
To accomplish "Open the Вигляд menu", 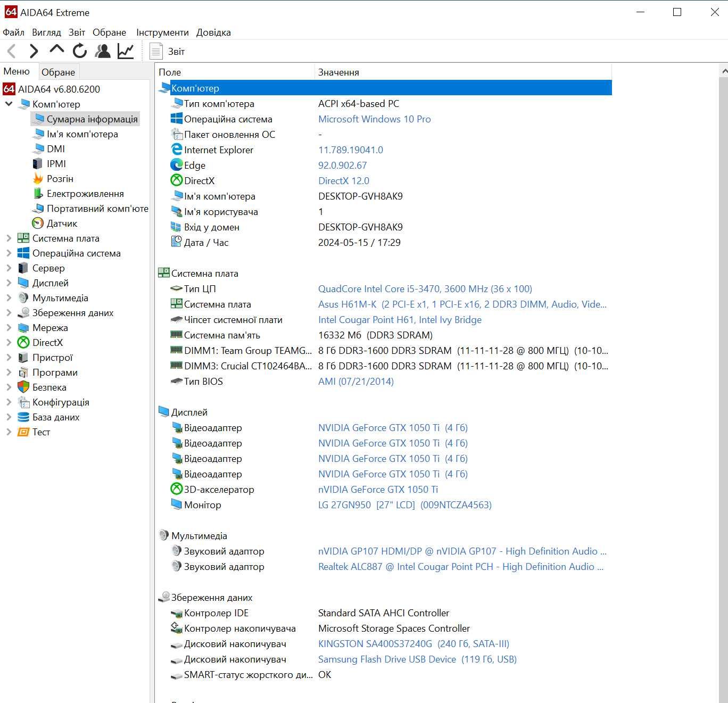I will [46, 32].
